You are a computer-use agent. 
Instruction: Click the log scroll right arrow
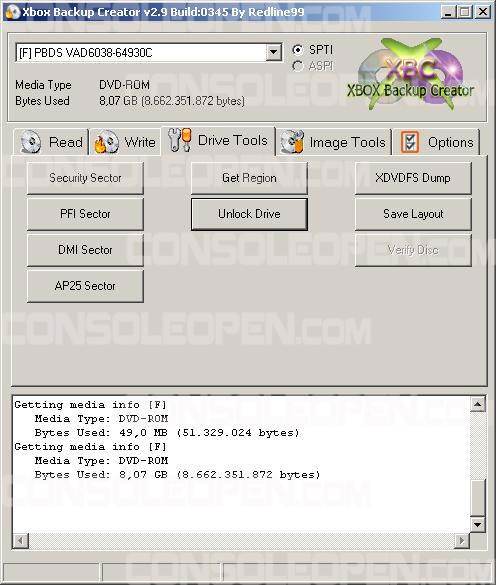[x=462, y=540]
